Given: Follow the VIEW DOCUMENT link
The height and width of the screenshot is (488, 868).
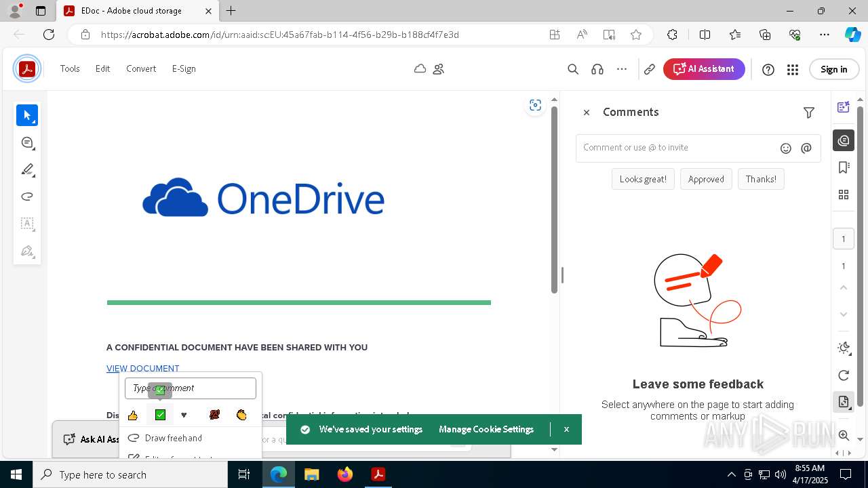Looking at the screenshot, I should pos(142,368).
